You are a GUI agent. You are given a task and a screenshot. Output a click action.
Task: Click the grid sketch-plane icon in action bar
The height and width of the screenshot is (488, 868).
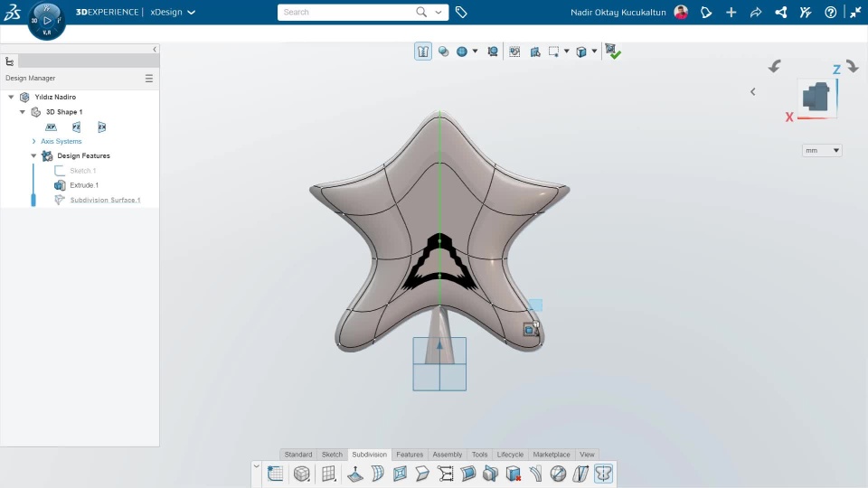(x=275, y=474)
